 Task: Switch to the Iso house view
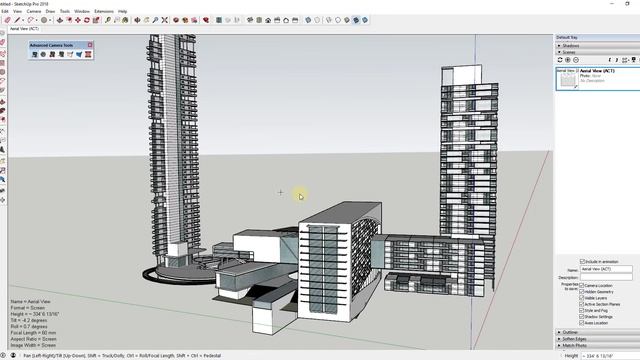250,20
